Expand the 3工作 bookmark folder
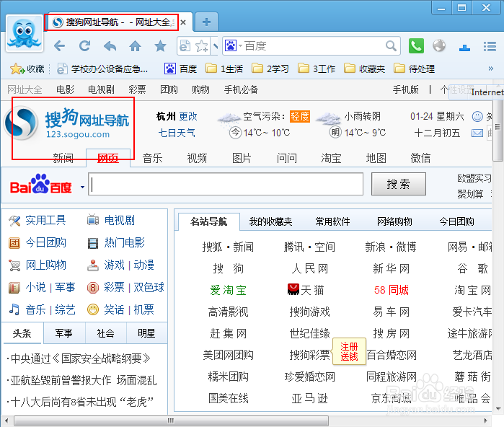 [x=317, y=69]
